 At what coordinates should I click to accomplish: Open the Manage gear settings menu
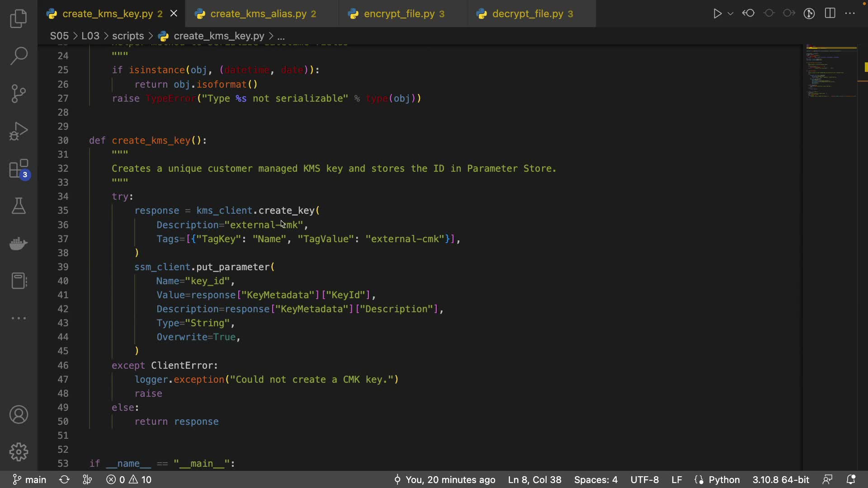pyautogui.click(x=19, y=452)
